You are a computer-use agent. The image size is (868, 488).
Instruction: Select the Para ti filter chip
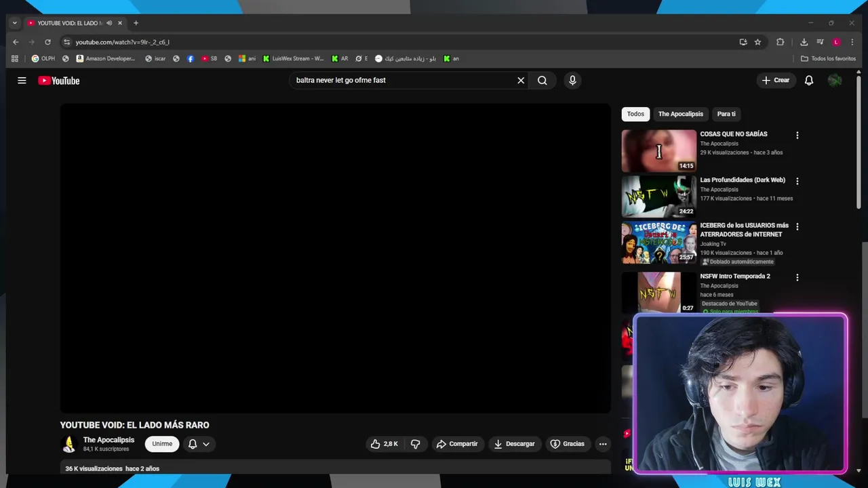[726, 114]
